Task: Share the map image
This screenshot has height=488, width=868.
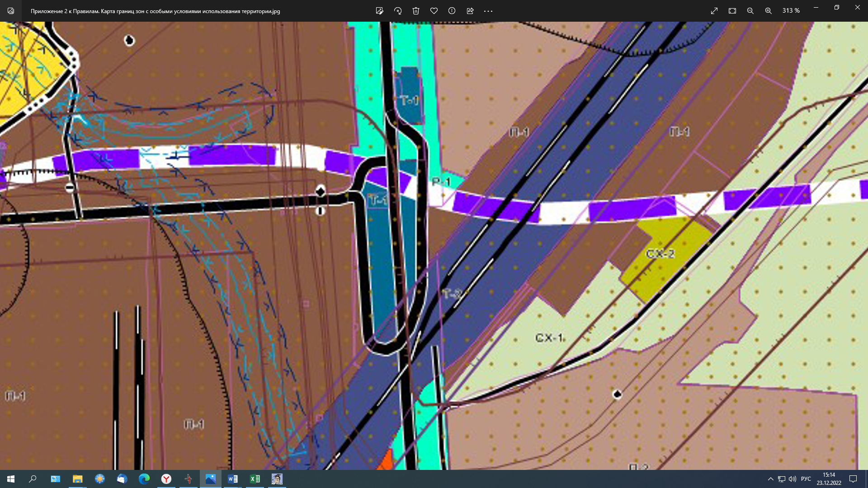Action: 470,11
